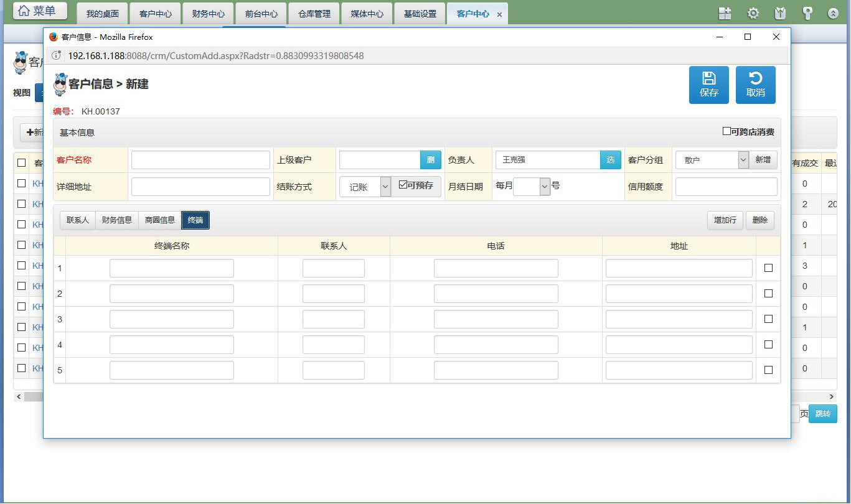Screen dimensions: 851x504
Task: Open the 客户分组 dropdown showing 散户
Action: pos(712,160)
